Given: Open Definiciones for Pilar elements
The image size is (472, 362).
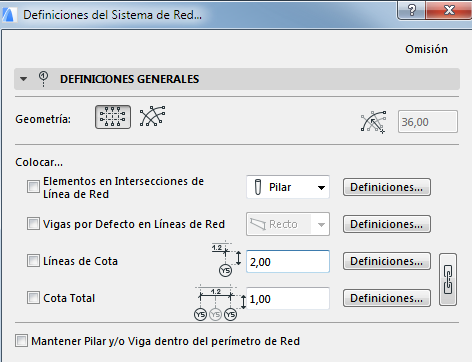Looking at the screenshot, I should [x=387, y=187].
